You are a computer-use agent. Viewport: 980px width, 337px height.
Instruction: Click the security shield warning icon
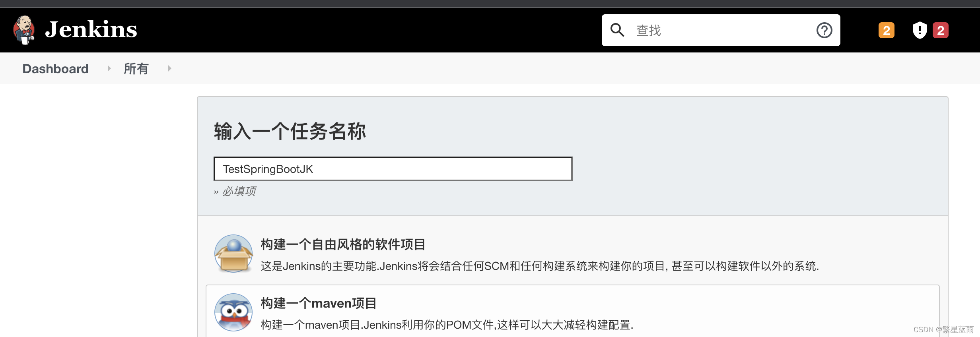click(920, 30)
